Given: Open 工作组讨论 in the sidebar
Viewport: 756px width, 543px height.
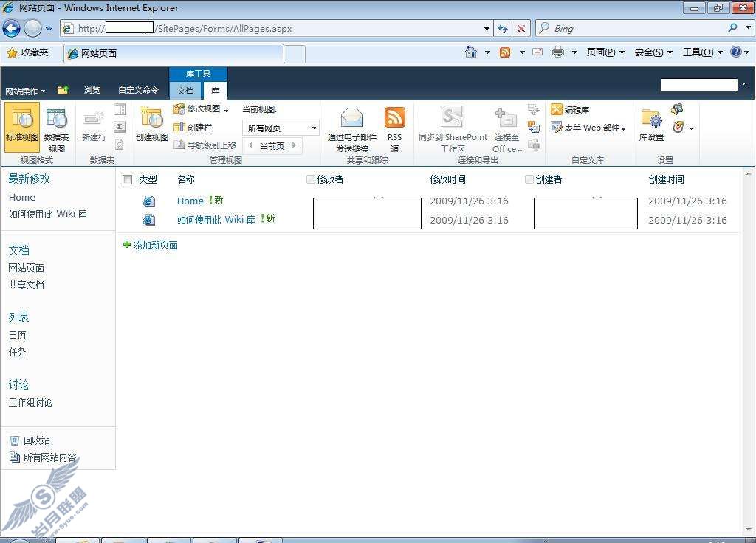Looking at the screenshot, I should 30,402.
